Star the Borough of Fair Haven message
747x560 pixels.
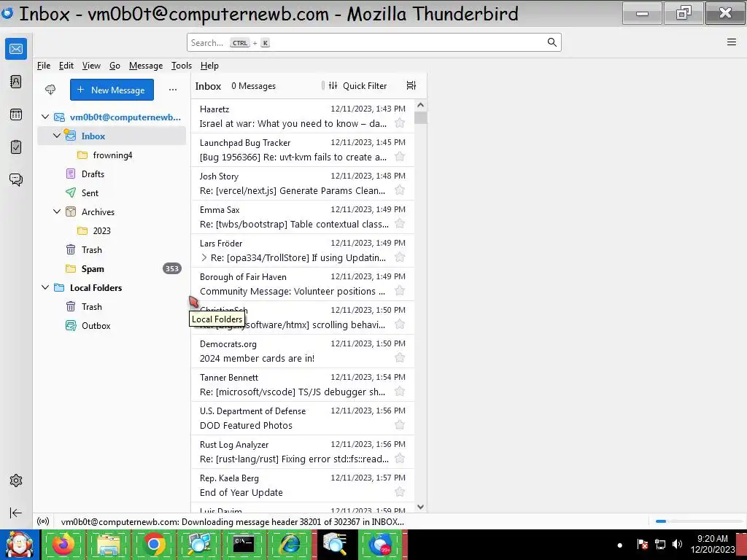point(400,291)
